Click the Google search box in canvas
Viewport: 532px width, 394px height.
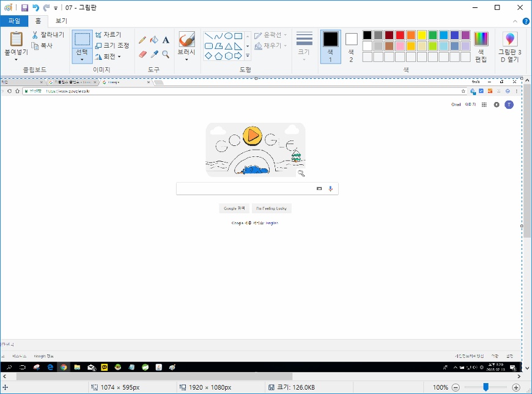pos(257,189)
